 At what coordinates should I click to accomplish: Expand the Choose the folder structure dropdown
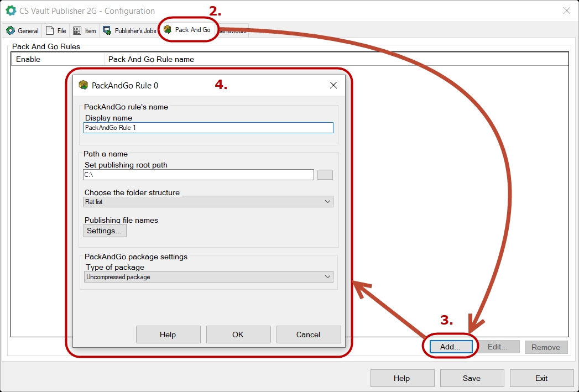tap(208, 202)
